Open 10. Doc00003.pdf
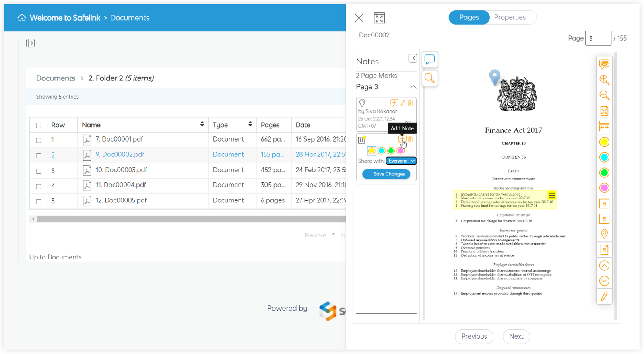Image resolution: width=644 pixels, height=354 pixels. (121, 170)
